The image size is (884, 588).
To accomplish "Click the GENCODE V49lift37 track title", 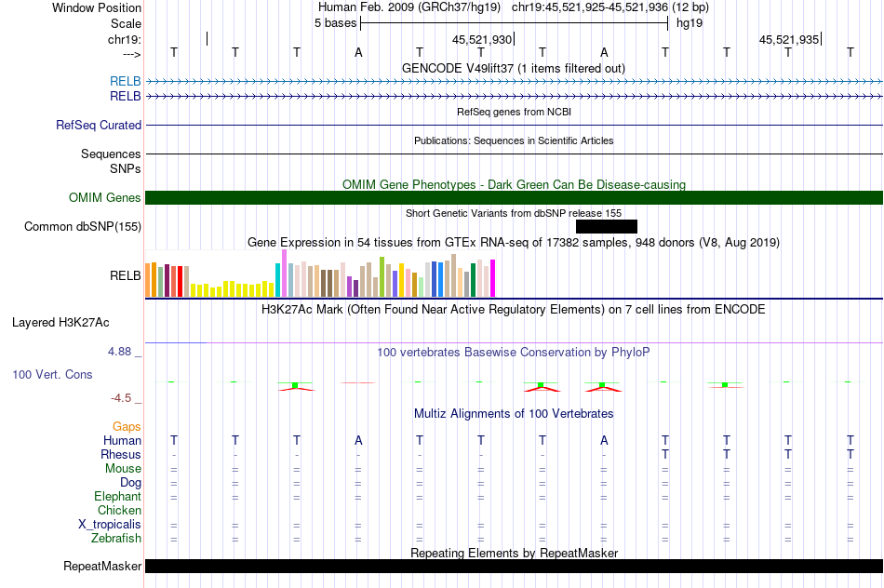I will click(x=514, y=68).
